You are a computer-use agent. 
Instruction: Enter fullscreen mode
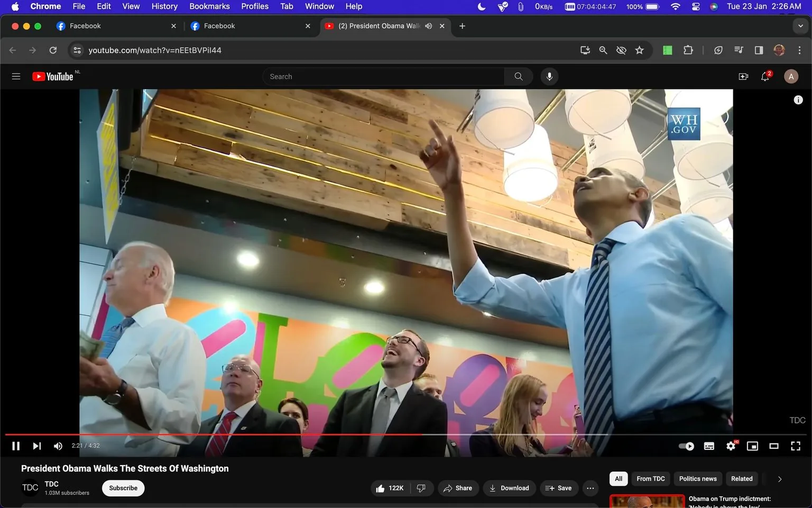coord(796,446)
